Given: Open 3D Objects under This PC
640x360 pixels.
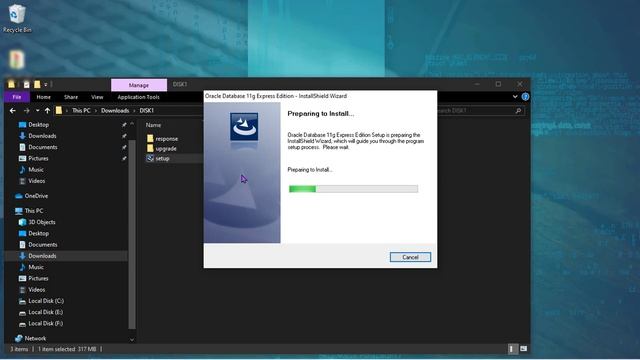Looking at the screenshot, I should [x=42, y=222].
